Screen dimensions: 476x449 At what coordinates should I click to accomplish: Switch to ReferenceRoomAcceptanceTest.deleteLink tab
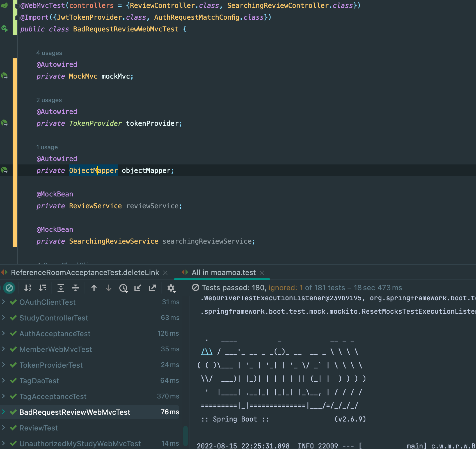tap(85, 272)
